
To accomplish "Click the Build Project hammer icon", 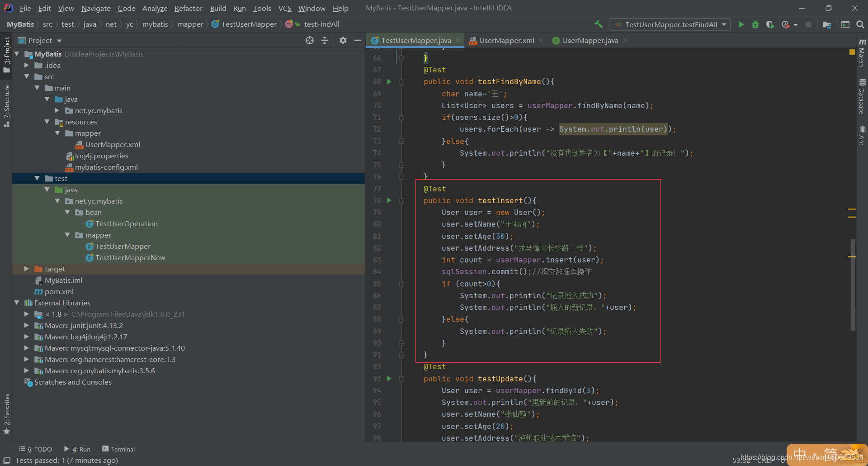I will point(599,24).
